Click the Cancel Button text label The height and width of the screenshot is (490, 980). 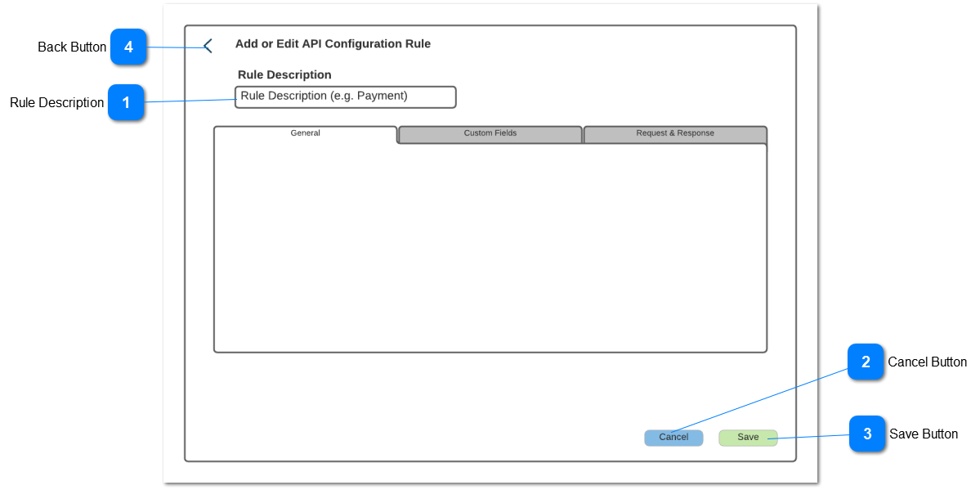point(928,362)
